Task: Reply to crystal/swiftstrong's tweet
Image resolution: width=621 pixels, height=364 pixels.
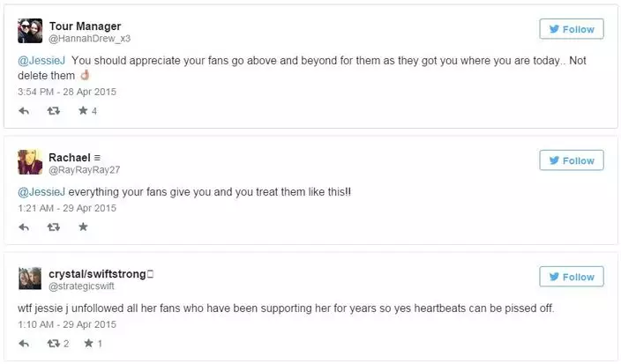Action: tap(25, 344)
